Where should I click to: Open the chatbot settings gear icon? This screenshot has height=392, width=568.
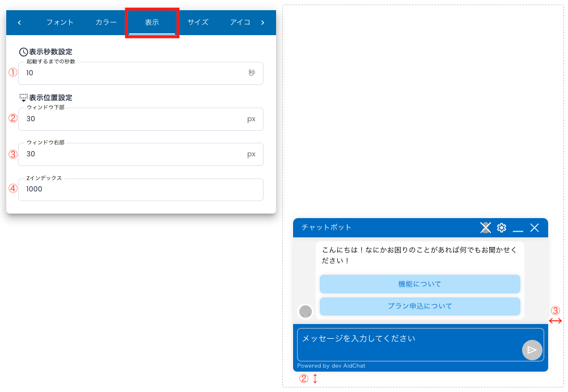click(x=501, y=228)
